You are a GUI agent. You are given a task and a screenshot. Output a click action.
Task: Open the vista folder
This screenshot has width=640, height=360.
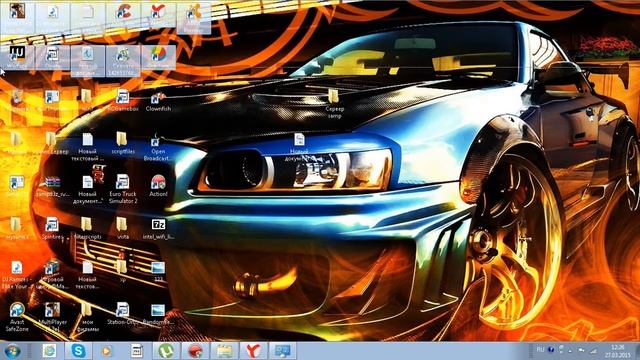coord(122,229)
